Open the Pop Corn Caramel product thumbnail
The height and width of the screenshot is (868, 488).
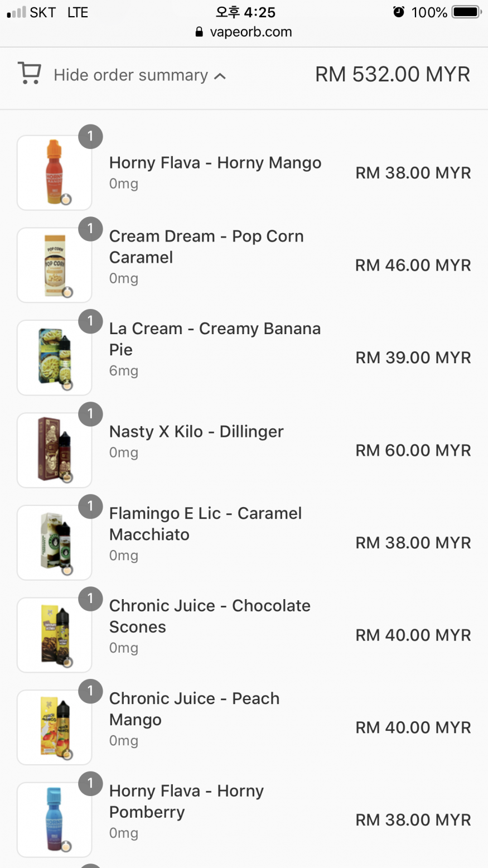tap(54, 265)
